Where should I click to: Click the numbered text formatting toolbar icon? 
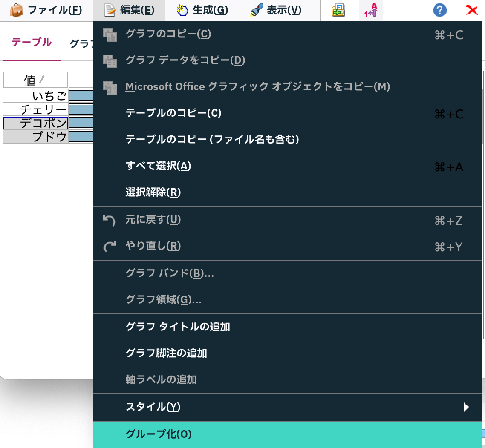[370, 11]
